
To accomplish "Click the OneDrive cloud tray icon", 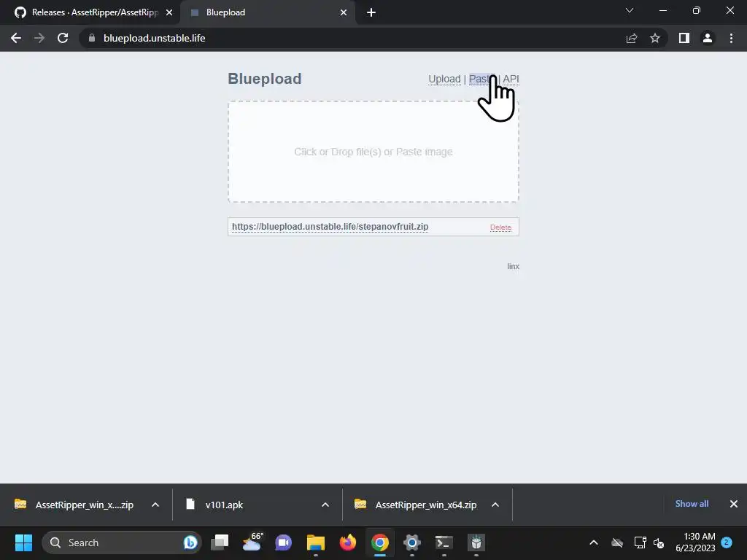I will point(617,542).
